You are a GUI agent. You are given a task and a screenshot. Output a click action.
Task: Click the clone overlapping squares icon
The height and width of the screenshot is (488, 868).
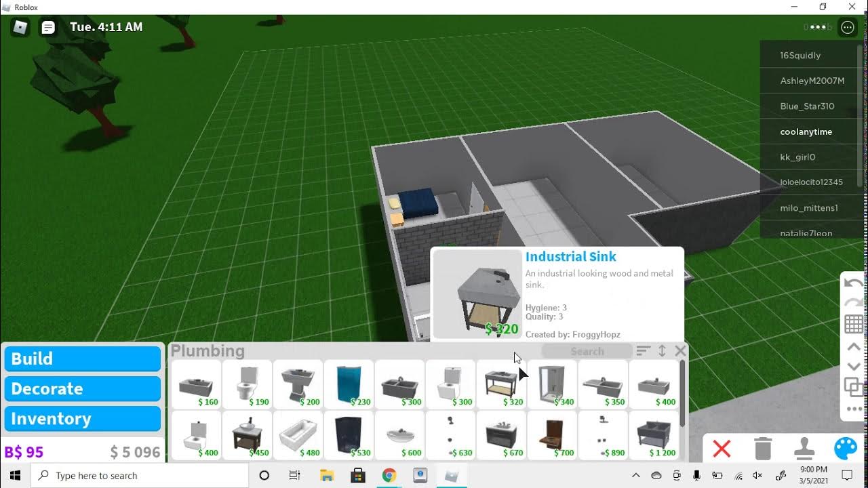tap(854, 388)
